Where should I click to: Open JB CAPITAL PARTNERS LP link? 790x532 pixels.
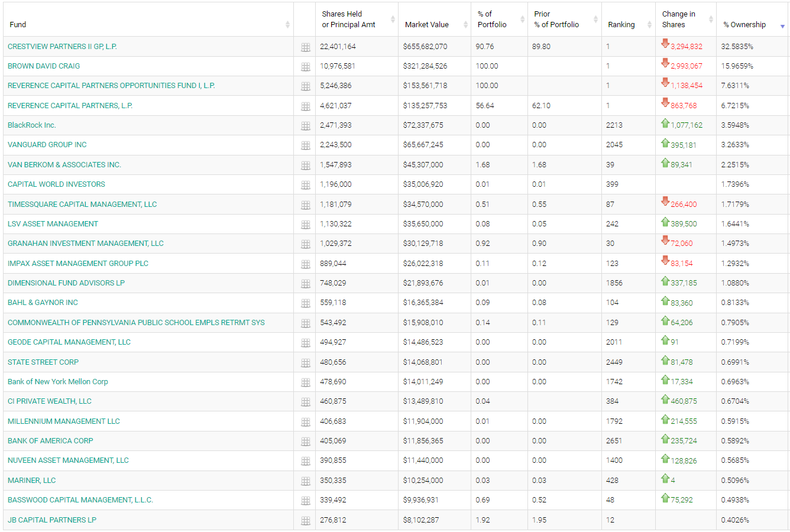[52, 520]
